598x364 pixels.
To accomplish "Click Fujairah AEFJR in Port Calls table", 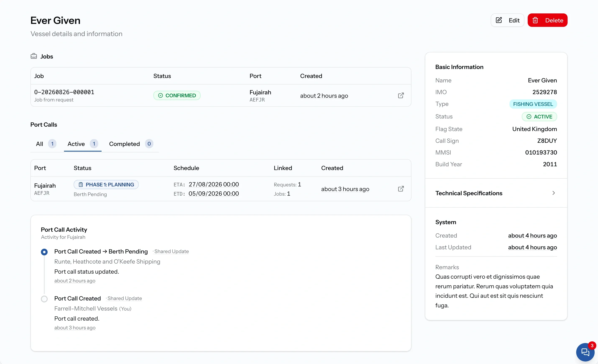I will [45, 189].
